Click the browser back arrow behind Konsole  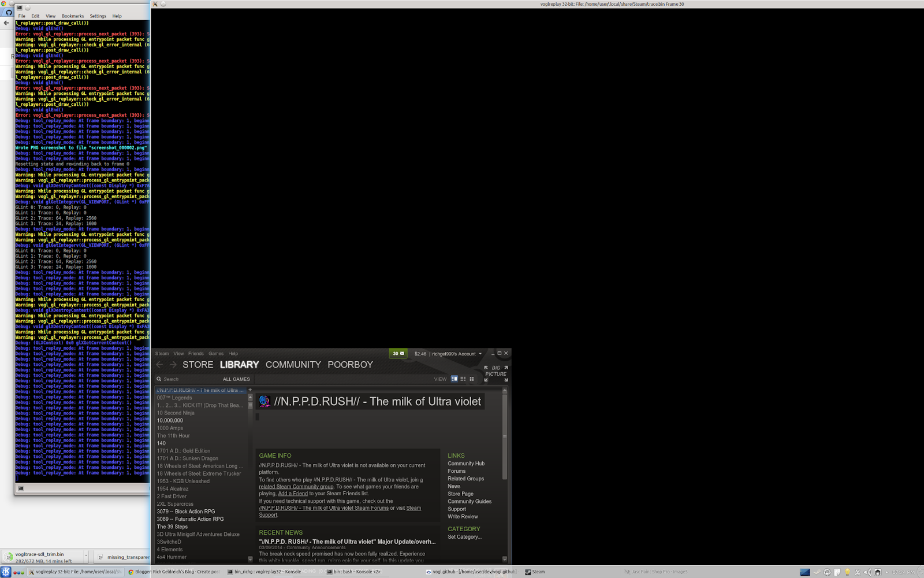[6, 23]
